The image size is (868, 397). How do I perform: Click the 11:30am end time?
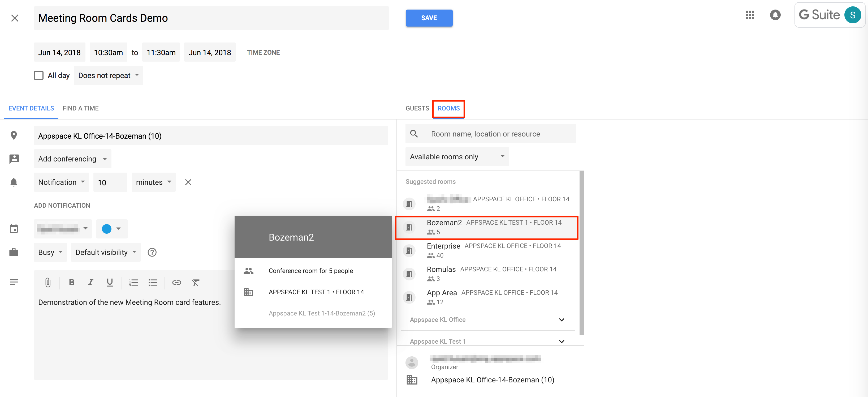tap(161, 52)
